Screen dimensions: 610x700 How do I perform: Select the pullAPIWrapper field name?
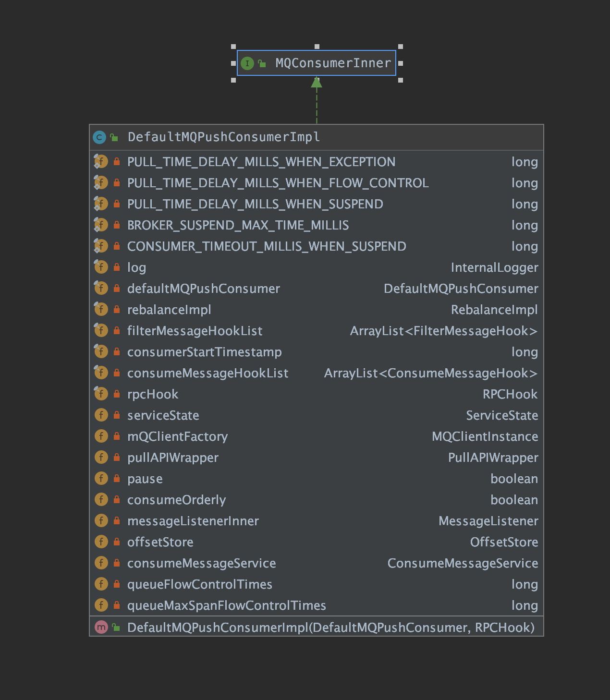point(173,458)
